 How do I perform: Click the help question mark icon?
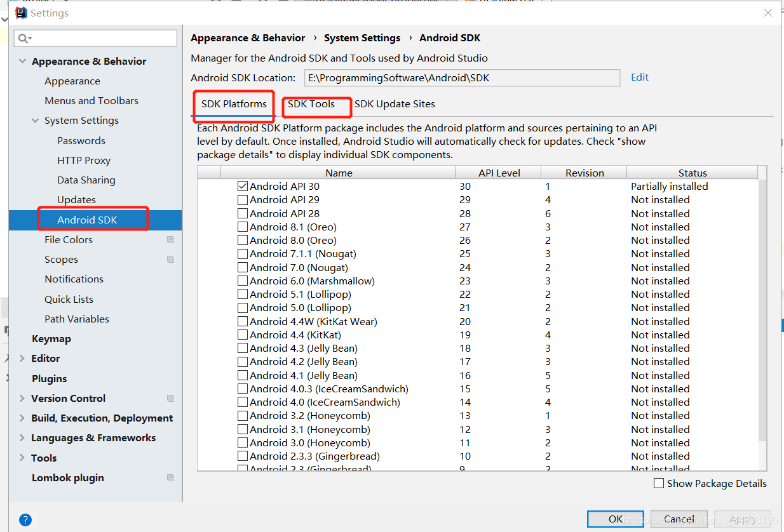coord(25,519)
